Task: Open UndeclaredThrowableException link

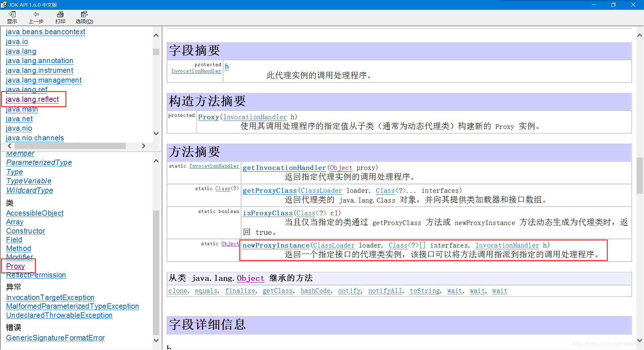Action: (59, 315)
